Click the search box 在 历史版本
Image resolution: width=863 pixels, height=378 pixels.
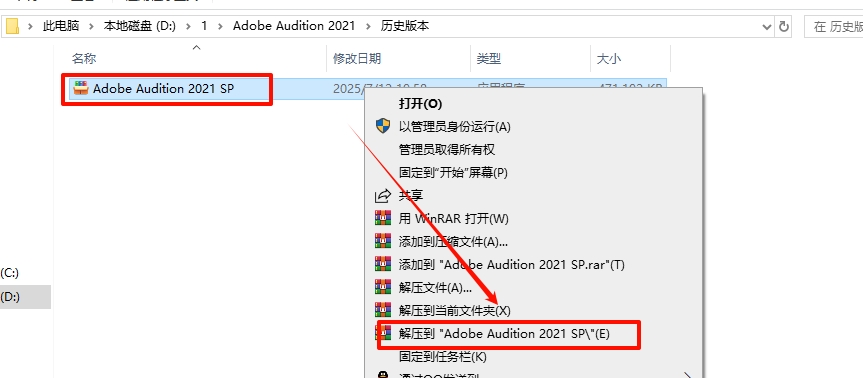(x=833, y=26)
